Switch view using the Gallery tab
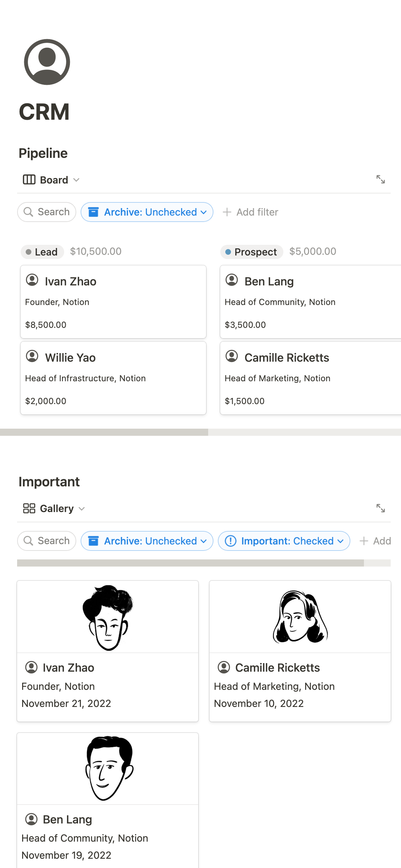The height and width of the screenshot is (868, 401). (56, 508)
